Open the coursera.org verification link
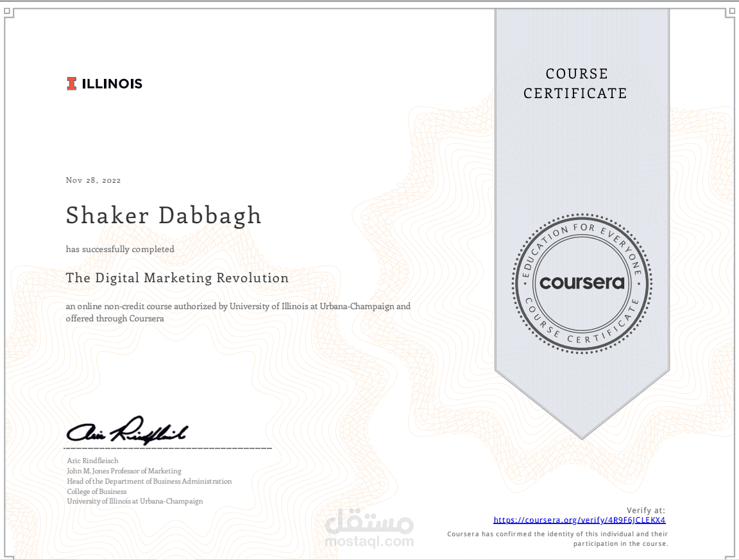 (579, 520)
